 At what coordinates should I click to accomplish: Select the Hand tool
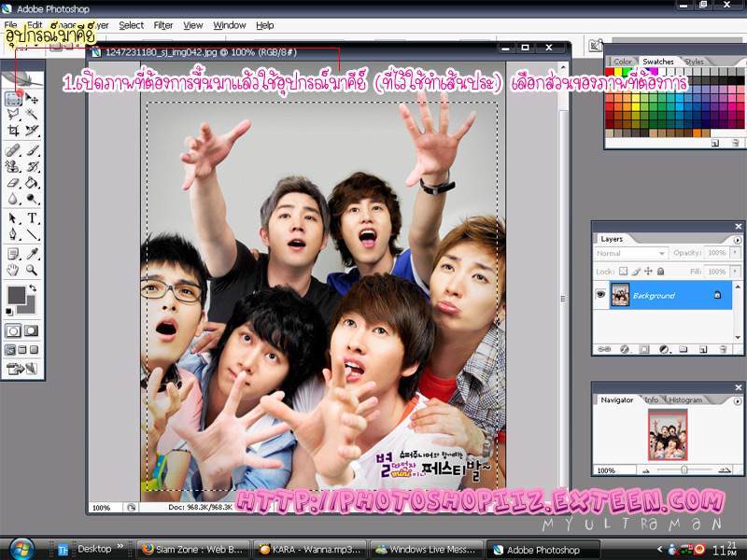13,270
